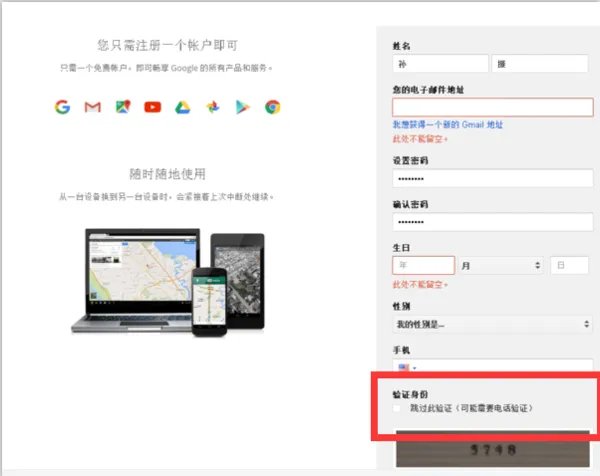This screenshot has width=600, height=476.
Task: Click the set password field
Action: [x=493, y=178]
